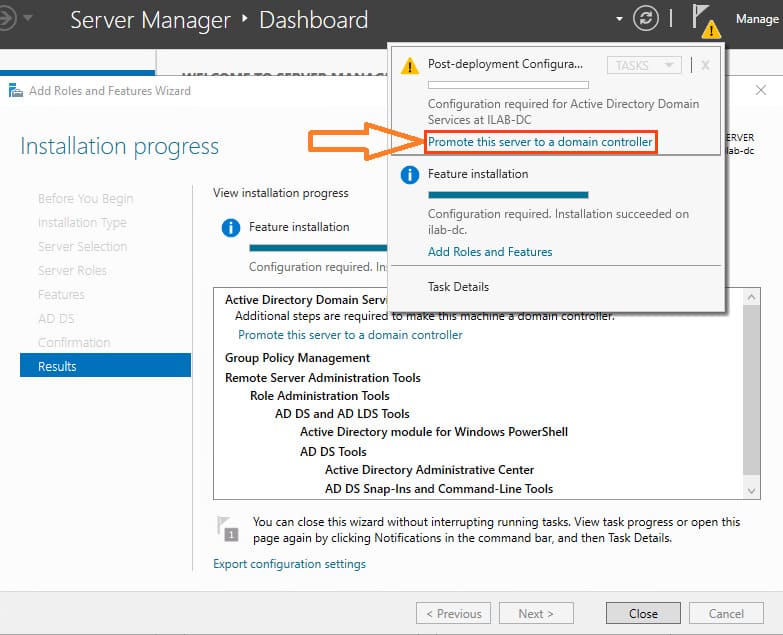The height and width of the screenshot is (635, 783).
Task: Click highlighted Promote this server link
Action: click(540, 142)
